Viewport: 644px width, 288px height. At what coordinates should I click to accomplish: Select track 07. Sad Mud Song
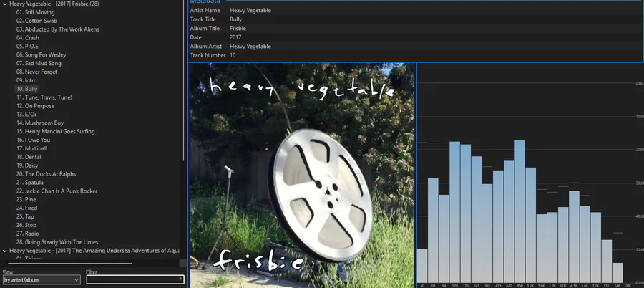point(39,63)
